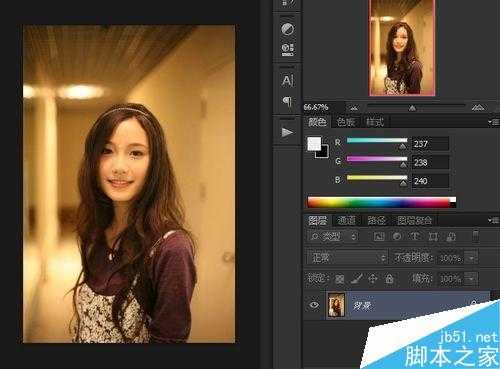Image resolution: width=500 pixels, height=369 pixels.
Task: Click the type layer filter icon
Action: (x=415, y=236)
